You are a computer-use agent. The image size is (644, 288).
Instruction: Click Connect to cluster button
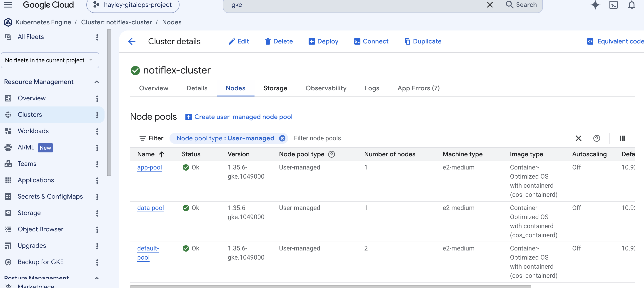(371, 41)
